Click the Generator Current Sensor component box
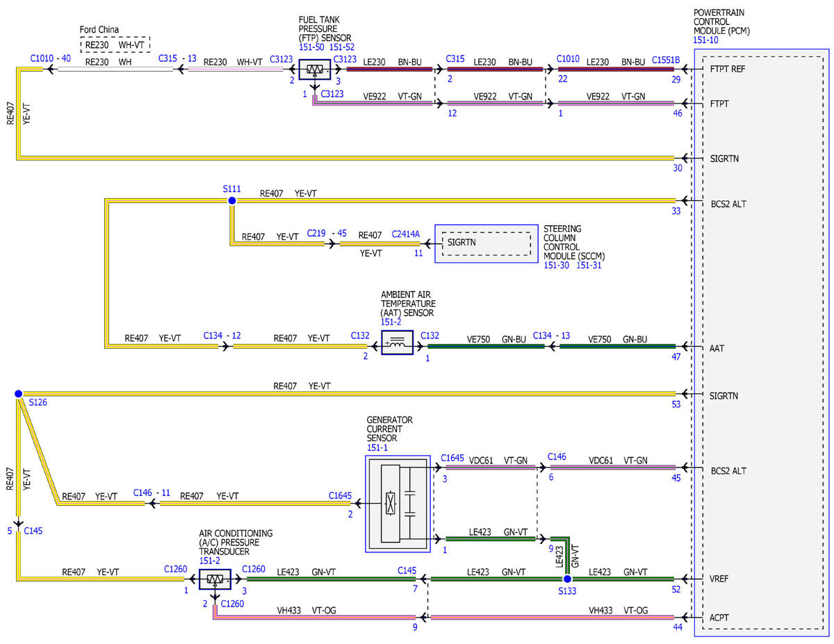The height and width of the screenshot is (644, 834). click(x=397, y=504)
